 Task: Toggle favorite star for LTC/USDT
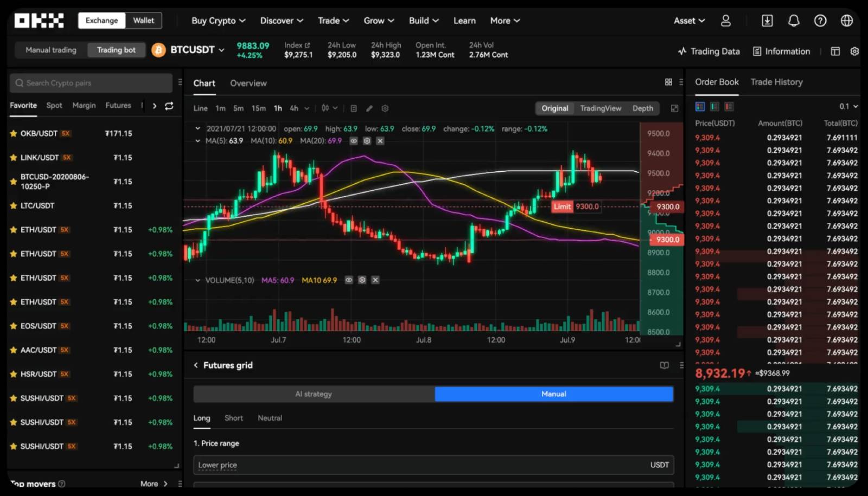coord(14,206)
